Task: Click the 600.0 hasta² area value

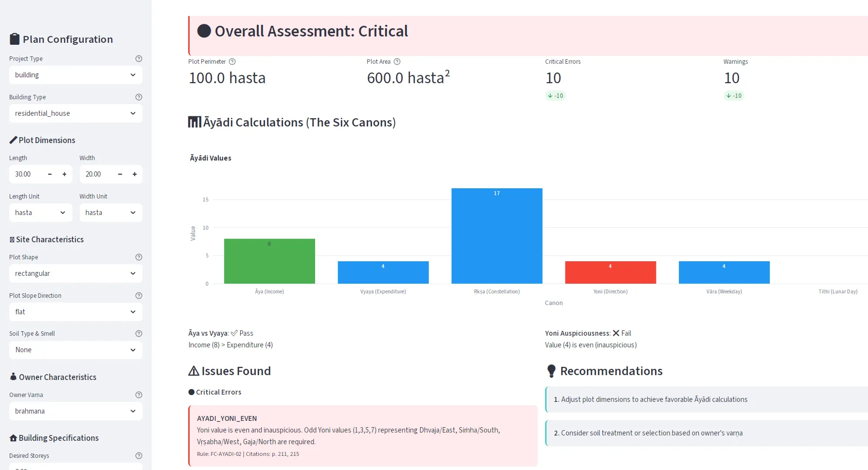Action: (408, 77)
